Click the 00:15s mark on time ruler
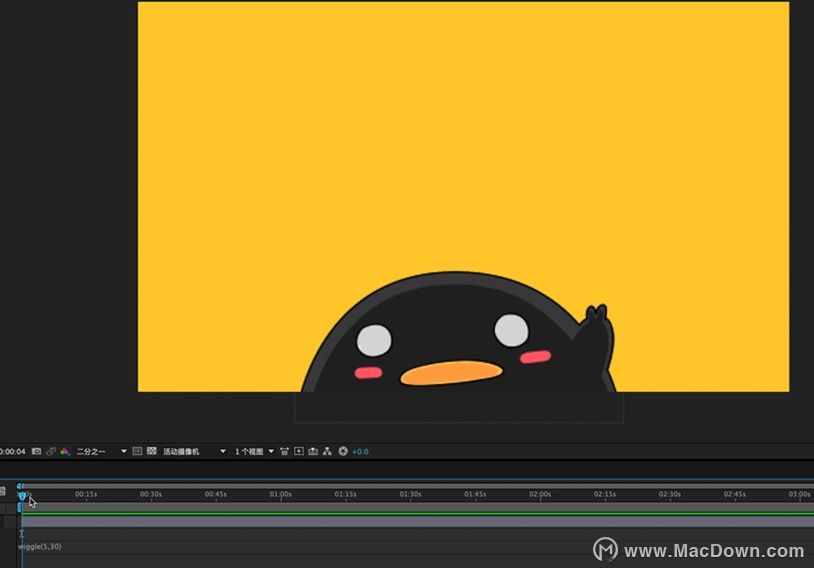This screenshot has height=568, width=814. click(x=86, y=494)
